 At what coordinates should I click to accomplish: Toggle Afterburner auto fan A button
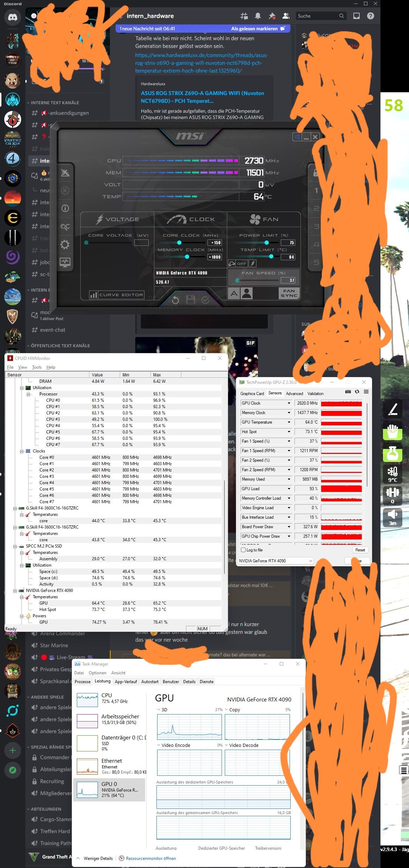(x=234, y=293)
